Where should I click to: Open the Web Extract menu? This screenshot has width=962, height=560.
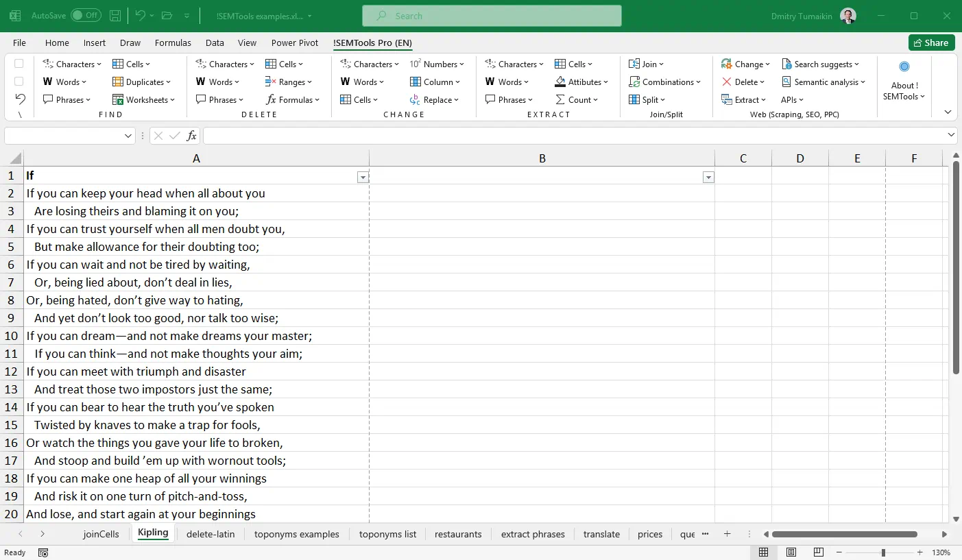(744, 99)
